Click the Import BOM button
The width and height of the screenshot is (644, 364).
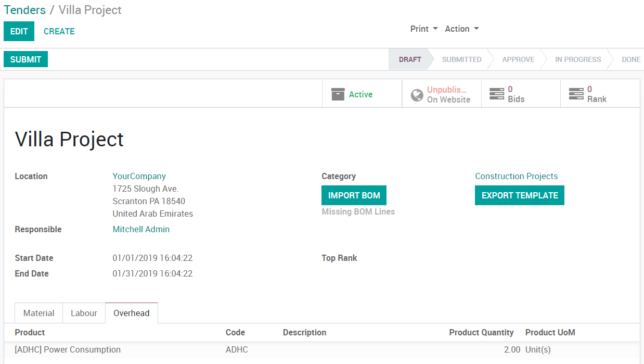click(354, 195)
